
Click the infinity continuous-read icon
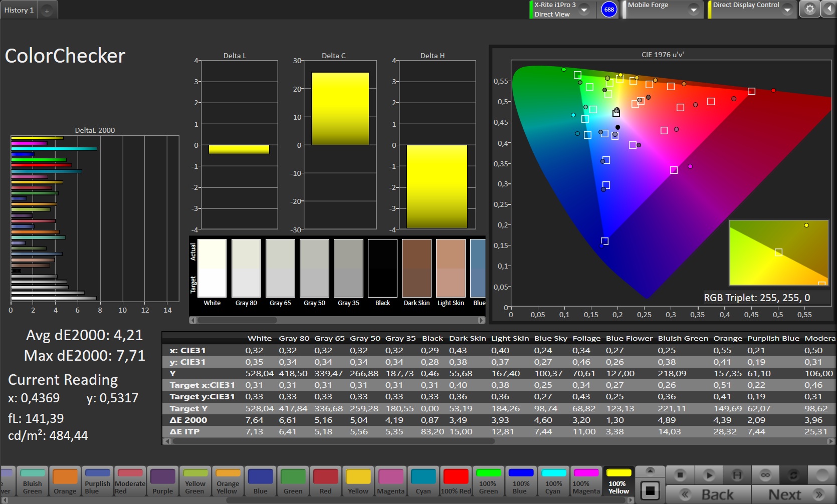click(765, 474)
